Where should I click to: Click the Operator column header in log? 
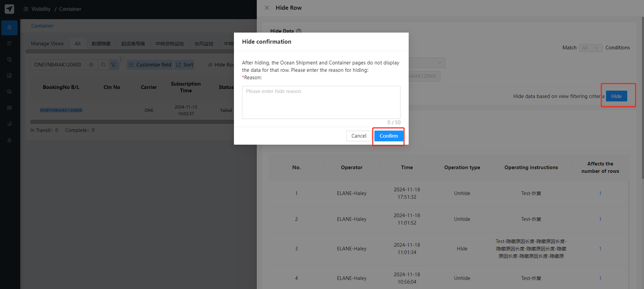(352, 167)
